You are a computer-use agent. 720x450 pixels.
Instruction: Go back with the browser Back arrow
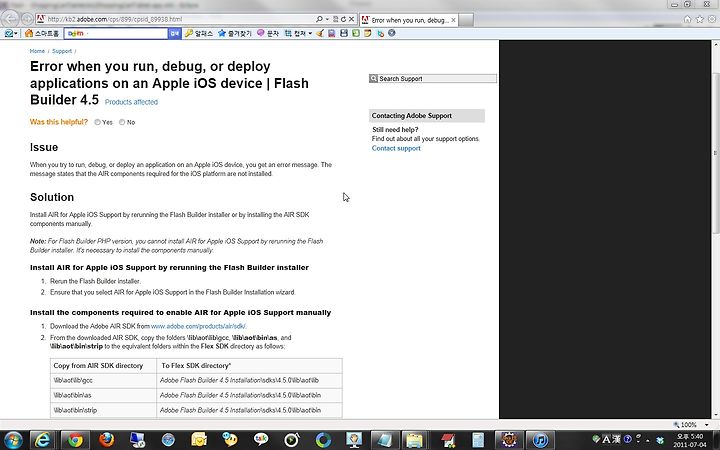10,19
